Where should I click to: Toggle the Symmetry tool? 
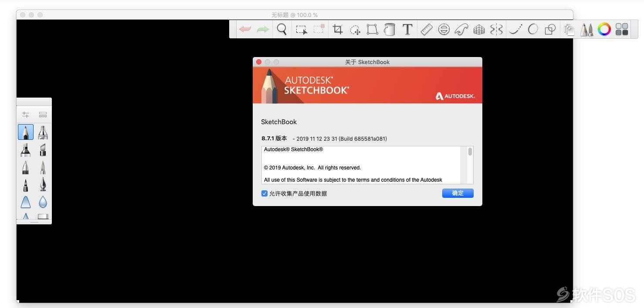click(496, 29)
